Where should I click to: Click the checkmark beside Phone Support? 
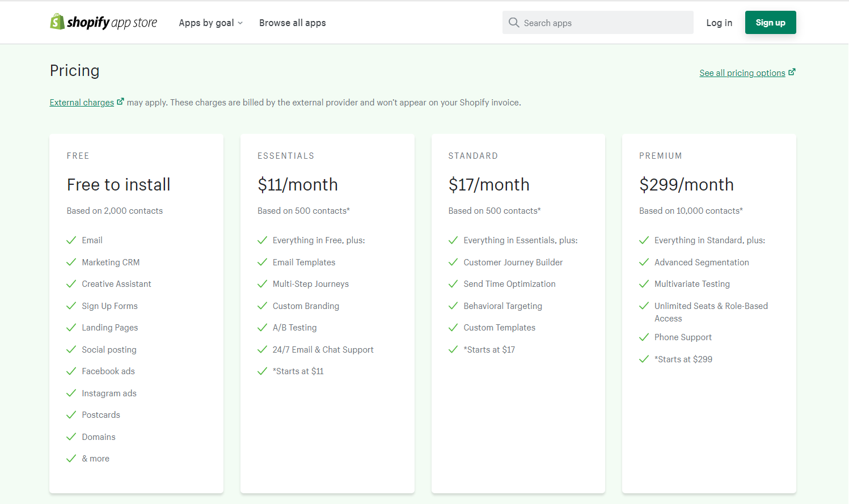point(644,337)
